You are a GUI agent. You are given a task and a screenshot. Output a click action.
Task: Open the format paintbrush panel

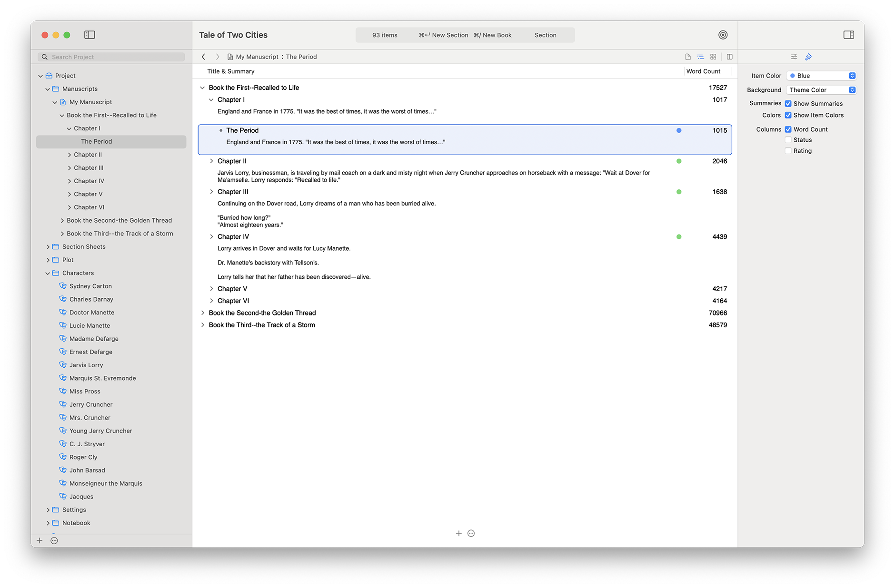point(808,57)
